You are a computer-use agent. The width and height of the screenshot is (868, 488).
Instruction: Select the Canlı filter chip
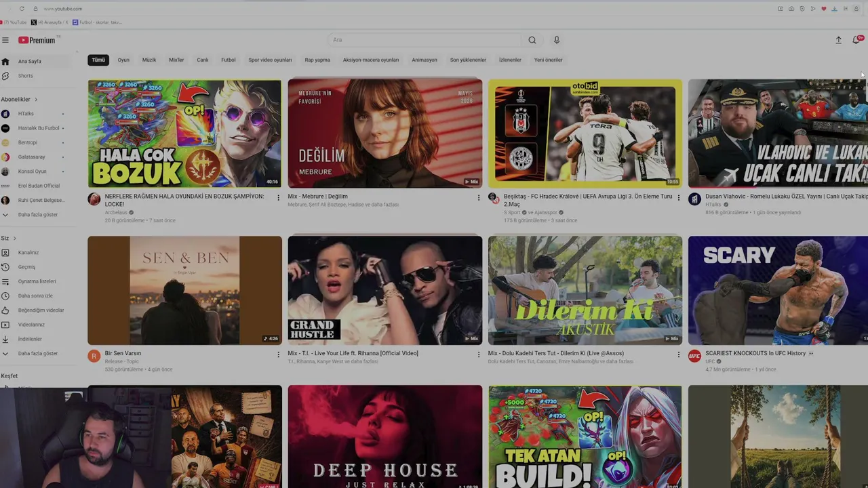point(203,60)
